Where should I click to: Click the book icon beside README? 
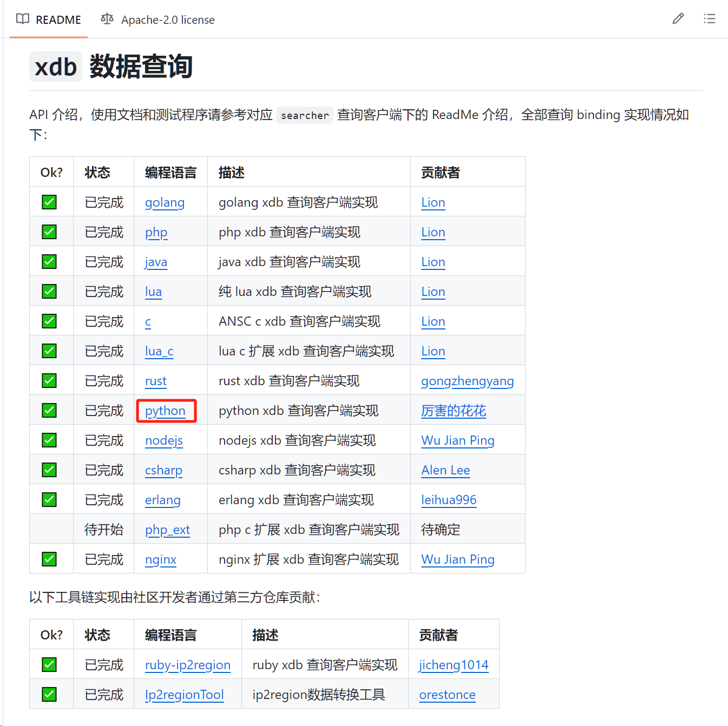click(23, 19)
